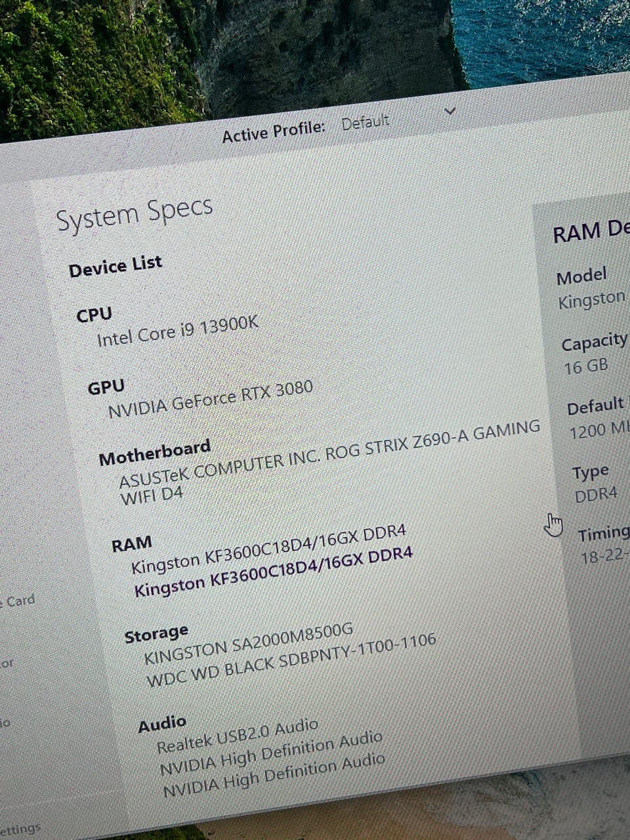
Task: Select WDC WD BLACK SDBPNTY-1T00-1106 drive
Action: click(291, 660)
